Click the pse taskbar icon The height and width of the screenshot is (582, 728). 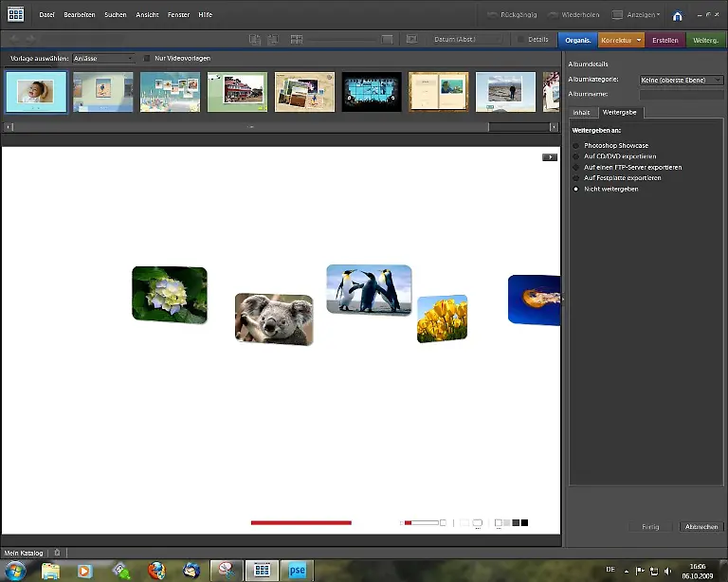297,570
